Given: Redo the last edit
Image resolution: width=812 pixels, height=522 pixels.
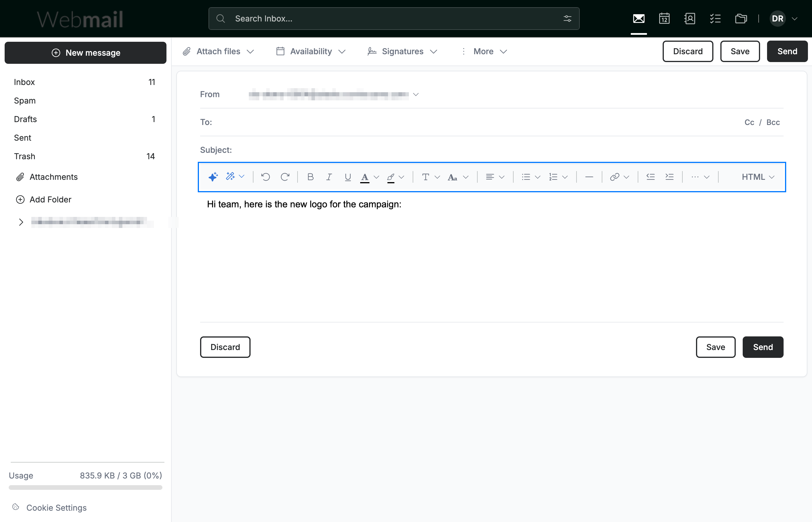Looking at the screenshot, I should pyautogui.click(x=285, y=177).
